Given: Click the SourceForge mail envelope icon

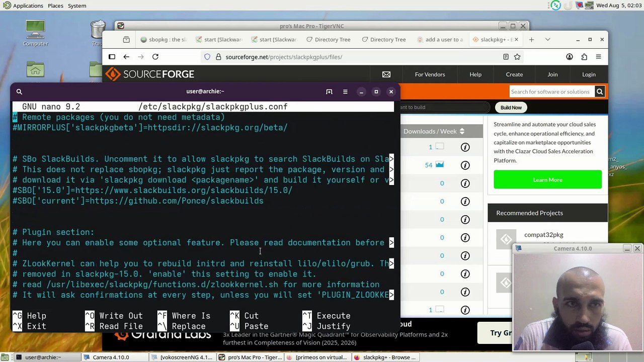Looking at the screenshot, I should point(386,74).
